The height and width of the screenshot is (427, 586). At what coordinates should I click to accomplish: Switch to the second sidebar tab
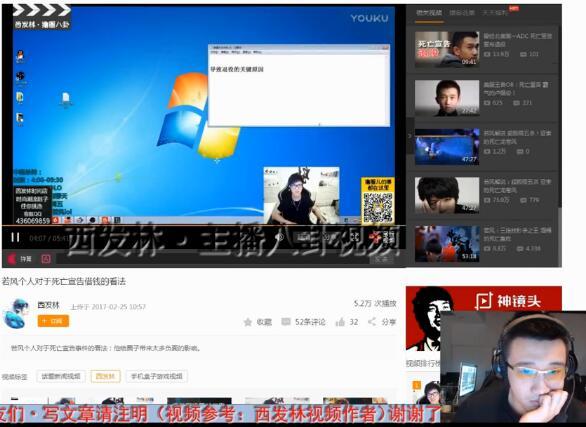click(x=462, y=13)
